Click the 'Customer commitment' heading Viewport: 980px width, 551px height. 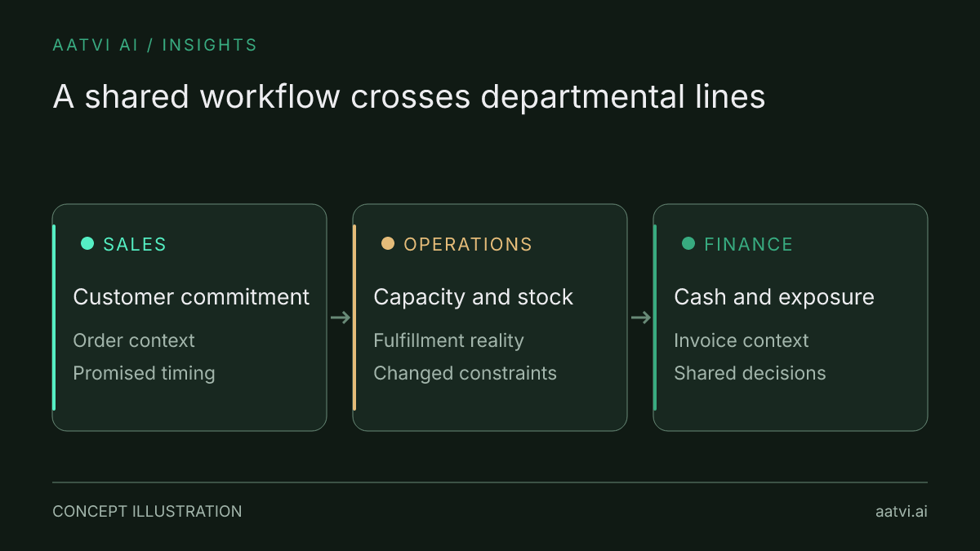tap(191, 297)
